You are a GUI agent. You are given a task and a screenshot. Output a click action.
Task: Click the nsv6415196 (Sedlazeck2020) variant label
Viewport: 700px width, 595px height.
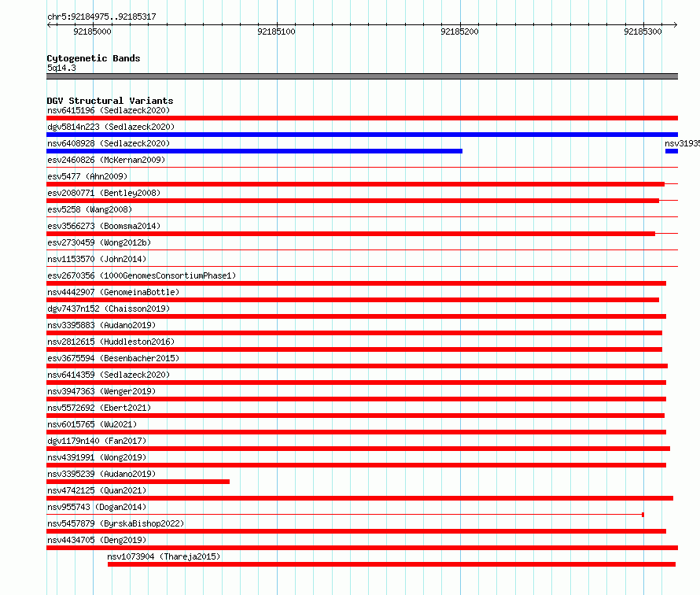pyautogui.click(x=109, y=110)
